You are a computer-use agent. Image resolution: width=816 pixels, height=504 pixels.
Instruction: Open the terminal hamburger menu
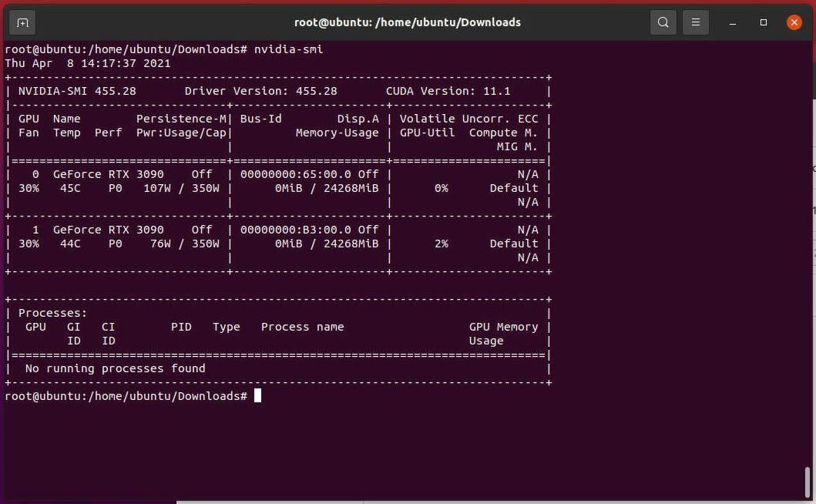[695, 22]
